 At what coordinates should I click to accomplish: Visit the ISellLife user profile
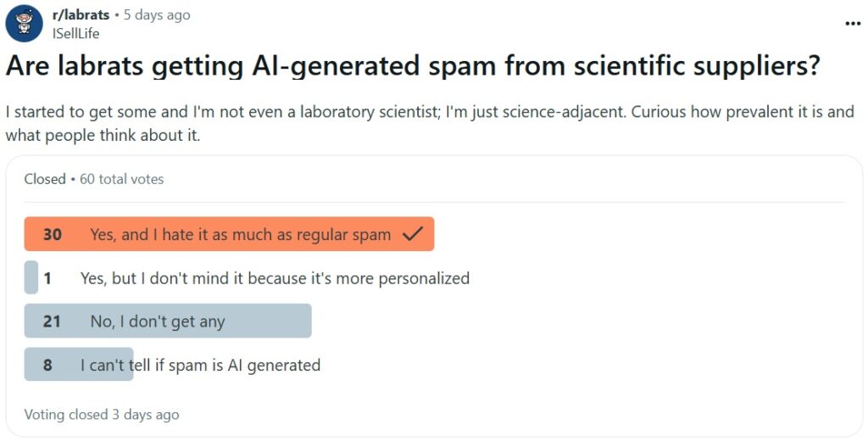point(75,34)
